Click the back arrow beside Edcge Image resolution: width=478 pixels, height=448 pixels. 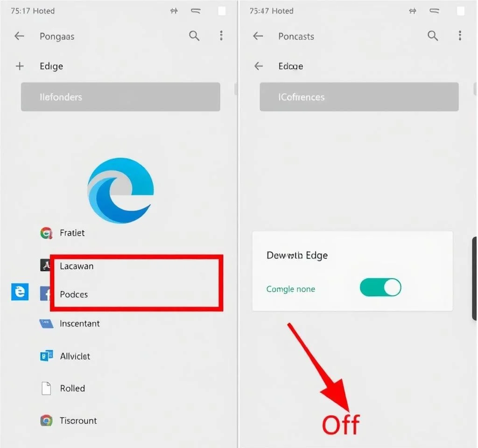coord(259,66)
